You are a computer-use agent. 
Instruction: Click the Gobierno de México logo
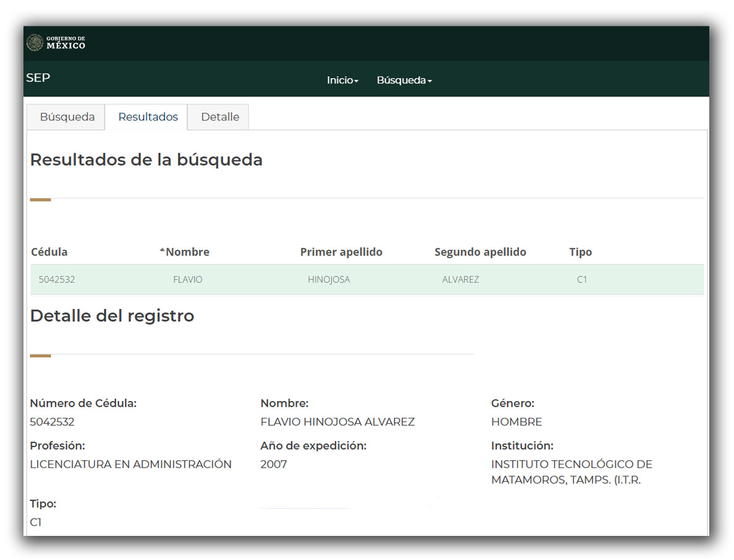point(56,43)
